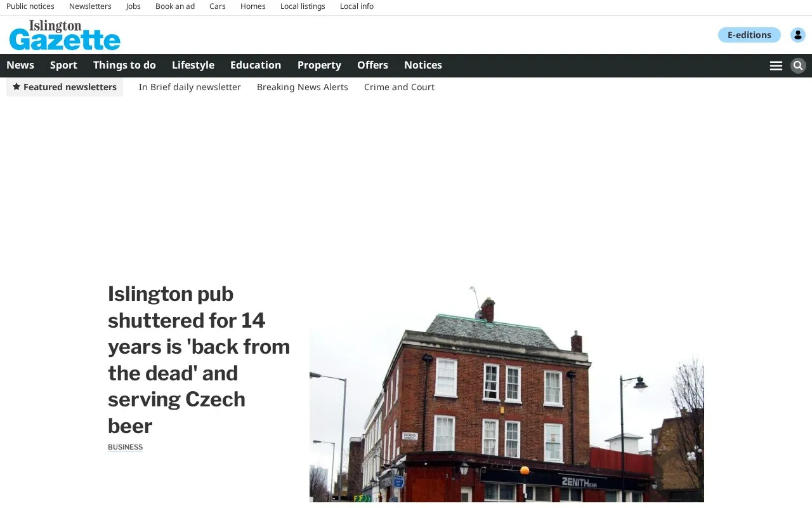Click the search magnifier icon
This screenshot has width=812, height=508.
pyautogui.click(x=798, y=65)
